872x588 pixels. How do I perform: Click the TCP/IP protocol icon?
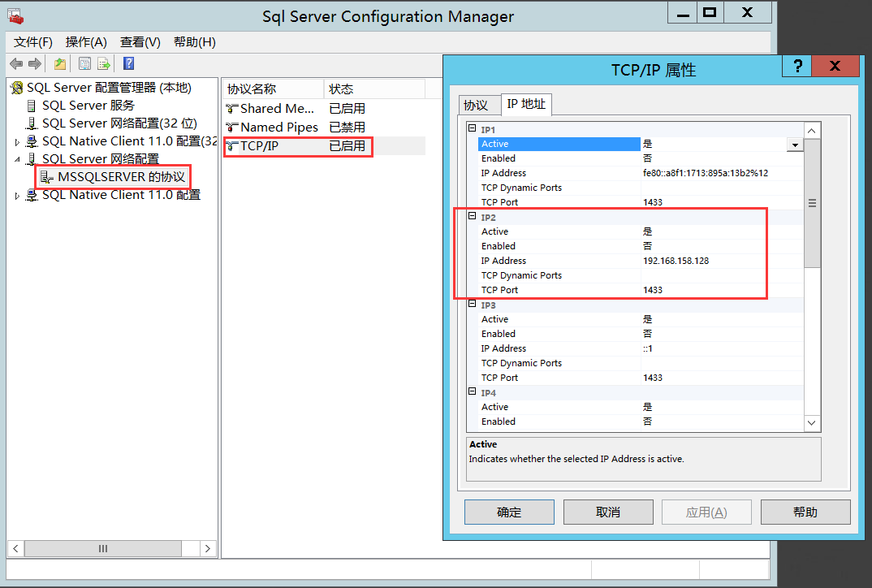[x=232, y=146]
